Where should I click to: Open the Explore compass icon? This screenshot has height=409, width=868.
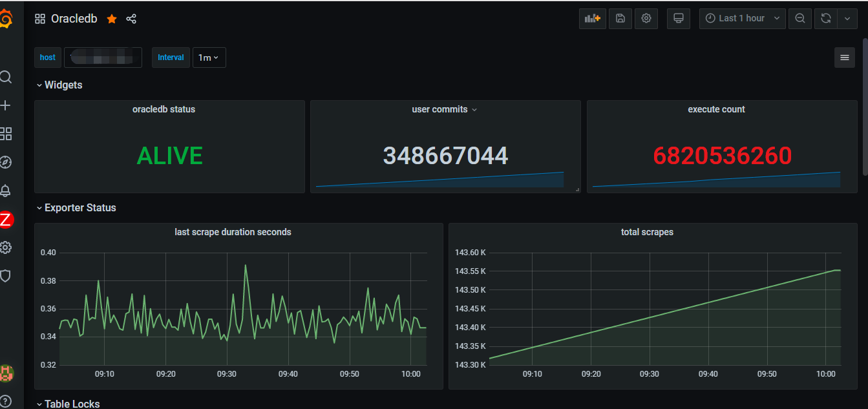pyautogui.click(x=5, y=162)
